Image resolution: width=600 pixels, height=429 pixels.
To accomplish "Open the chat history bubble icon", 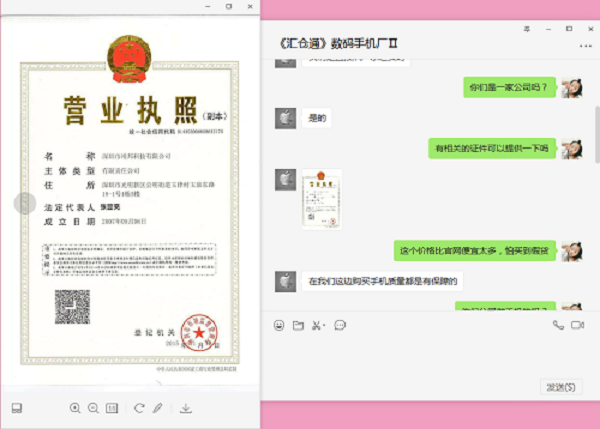I will pos(340,325).
